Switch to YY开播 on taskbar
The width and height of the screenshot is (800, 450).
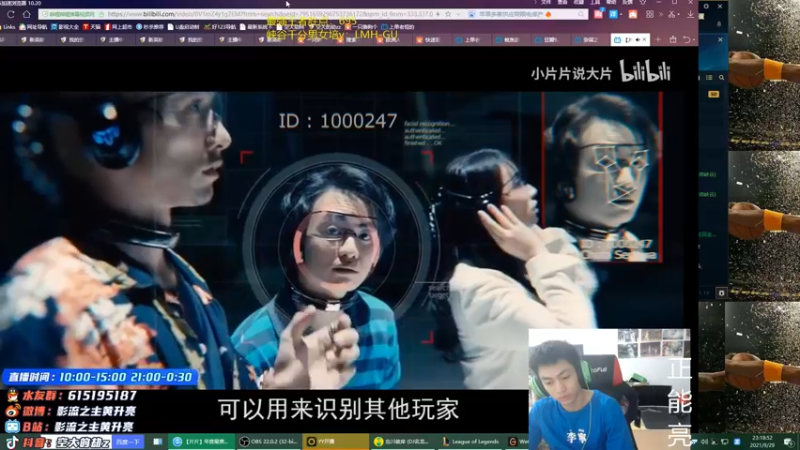335,442
